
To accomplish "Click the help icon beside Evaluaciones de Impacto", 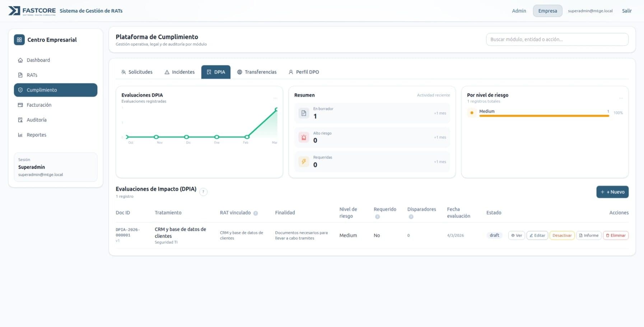I will point(203,192).
